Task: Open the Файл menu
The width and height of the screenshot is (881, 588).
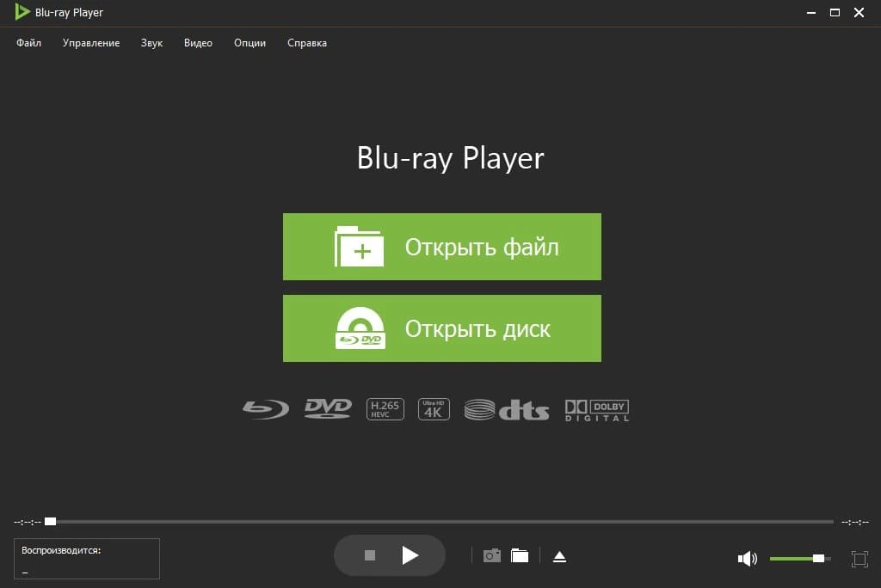Action: (28, 43)
